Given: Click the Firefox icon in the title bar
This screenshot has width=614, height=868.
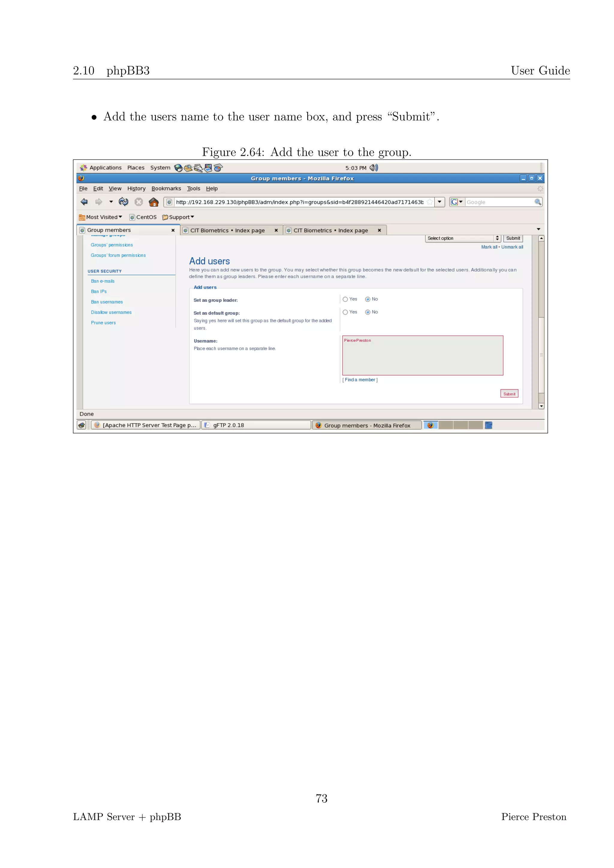Looking at the screenshot, I should [x=81, y=178].
